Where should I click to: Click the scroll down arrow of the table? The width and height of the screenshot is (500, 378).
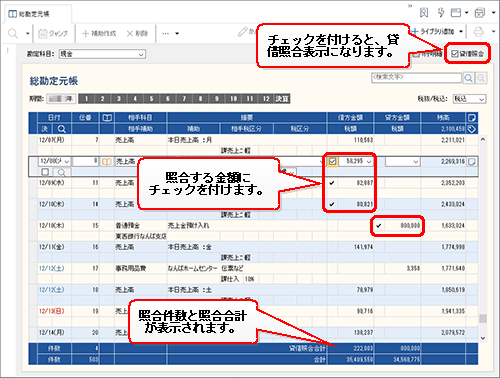(x=483, y=338)
